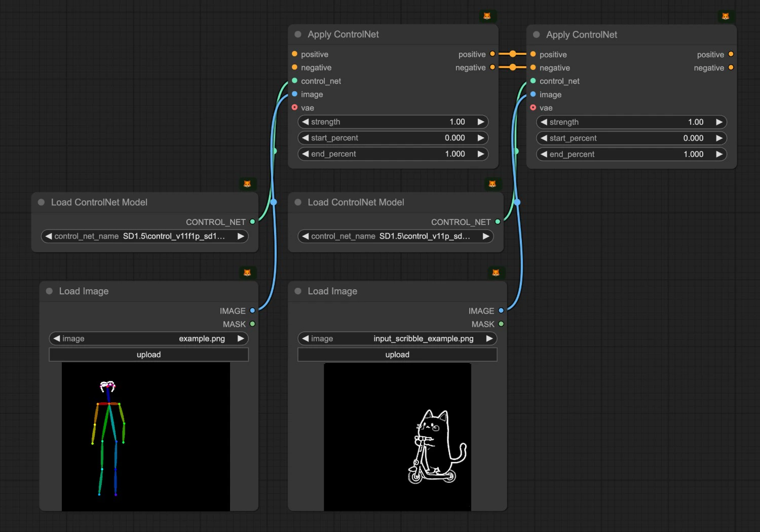Collapse the right Apply ControlNet node via its title dot
The width and height of the screenshot is (760, 532).
click(537, 35)
